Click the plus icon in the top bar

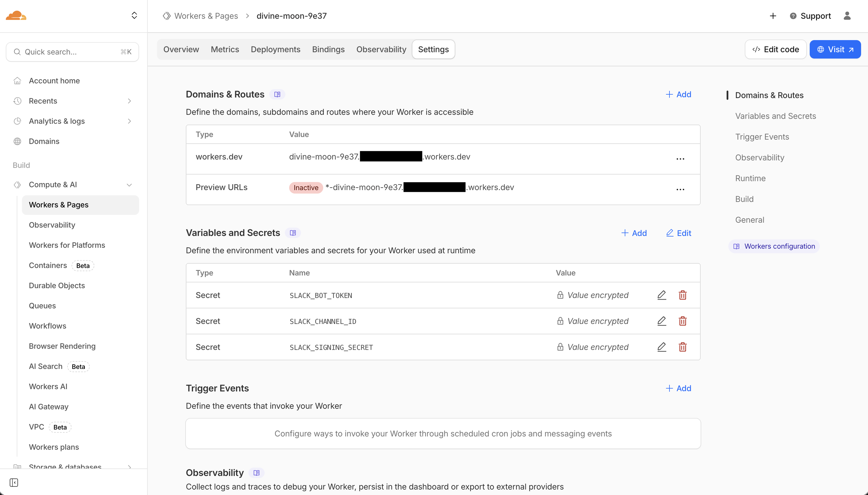(773, 16)
